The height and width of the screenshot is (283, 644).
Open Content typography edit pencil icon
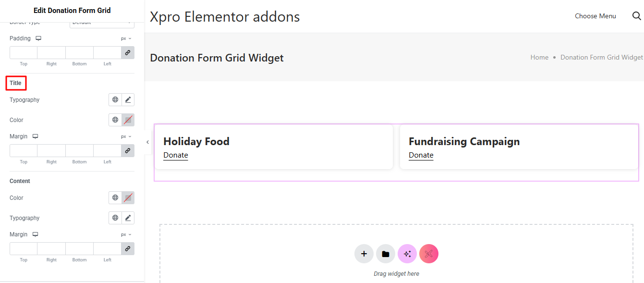coord(128,218)
